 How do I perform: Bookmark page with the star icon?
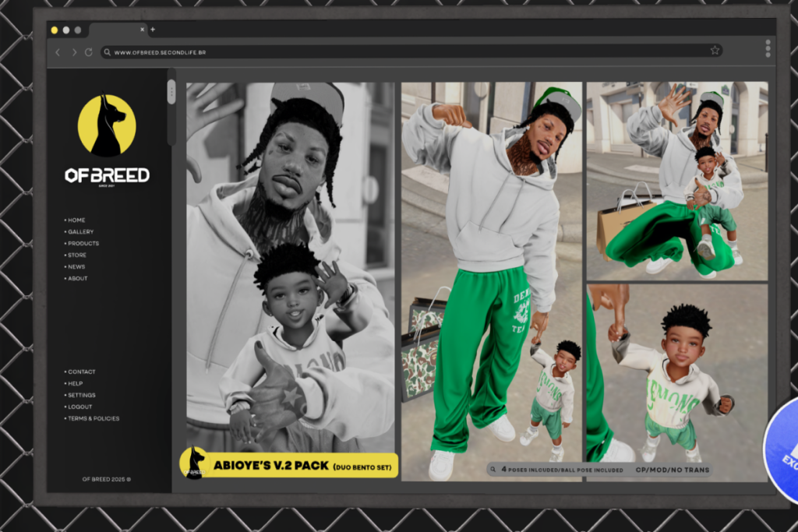[x=715, y=50]
